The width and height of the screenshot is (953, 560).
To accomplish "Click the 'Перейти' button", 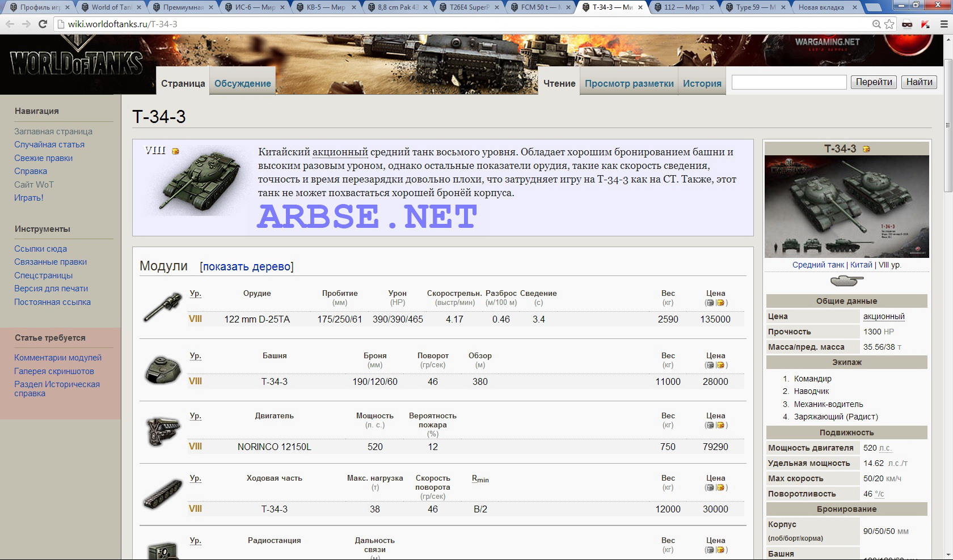I will [874, 82].
